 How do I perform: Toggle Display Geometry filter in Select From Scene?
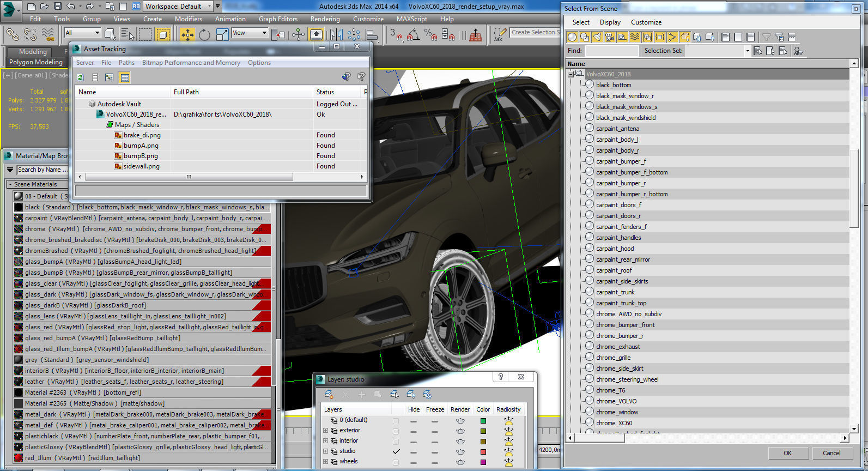click(x=572, y=37)
